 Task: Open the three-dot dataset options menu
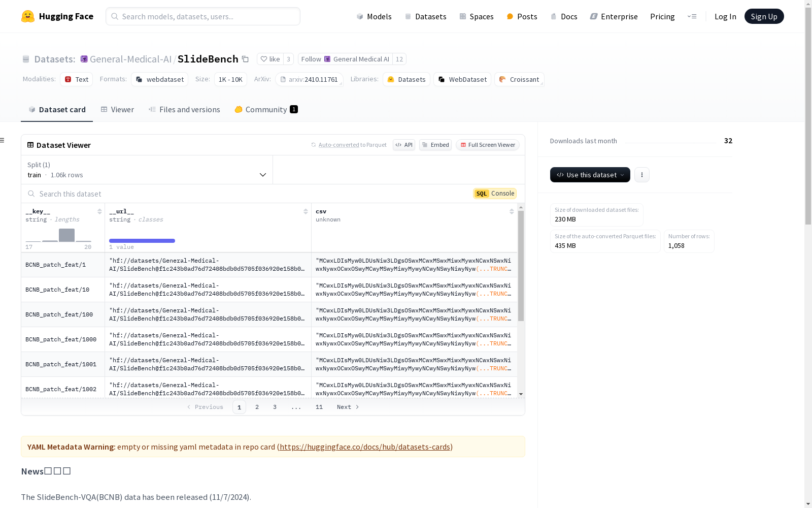click(642, 175)
